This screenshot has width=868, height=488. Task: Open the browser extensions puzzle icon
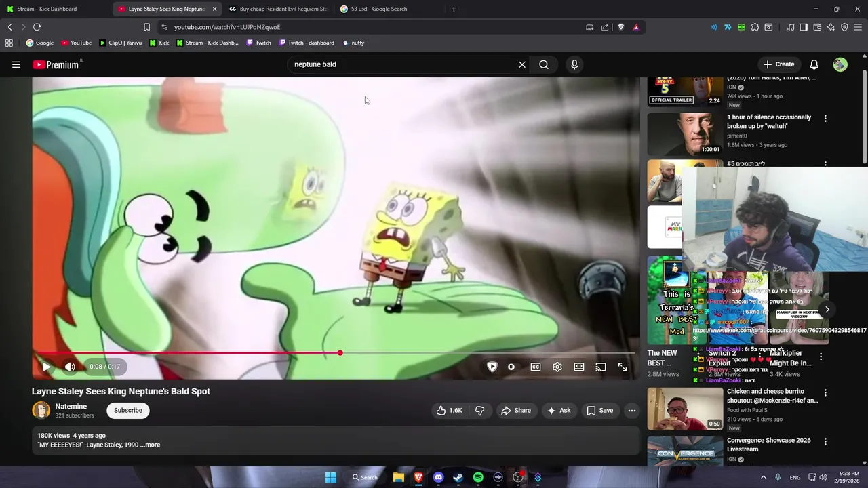755,27
